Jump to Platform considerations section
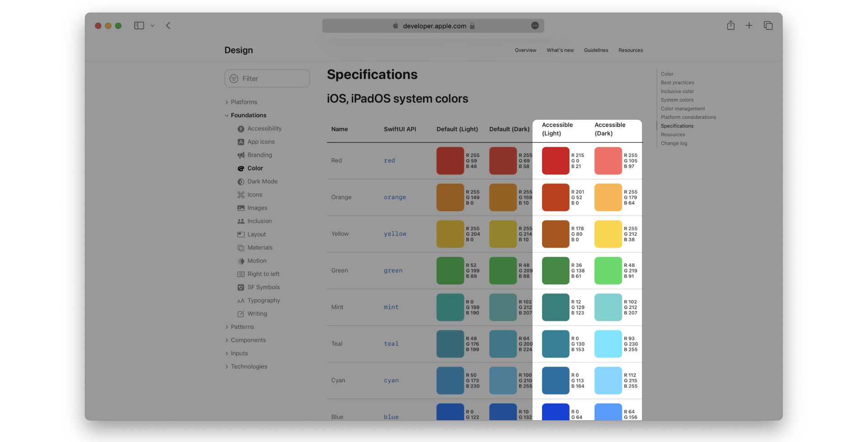 pos(688,117)
